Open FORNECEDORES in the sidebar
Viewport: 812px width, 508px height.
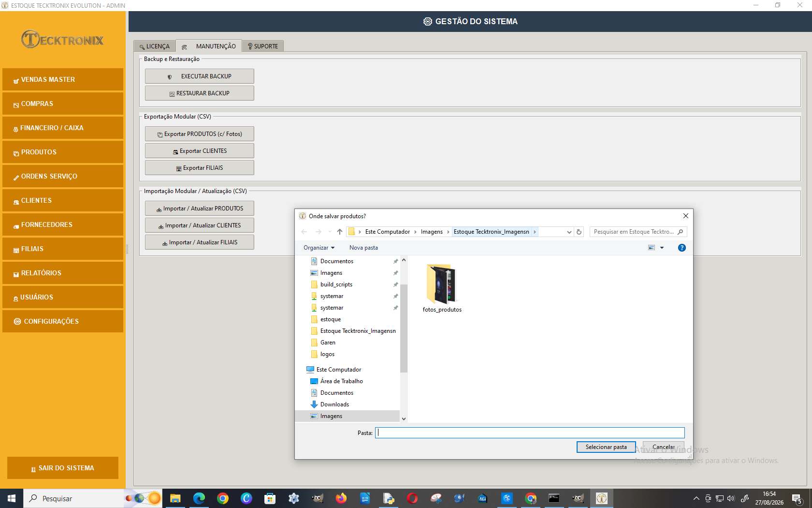(63, 224)
